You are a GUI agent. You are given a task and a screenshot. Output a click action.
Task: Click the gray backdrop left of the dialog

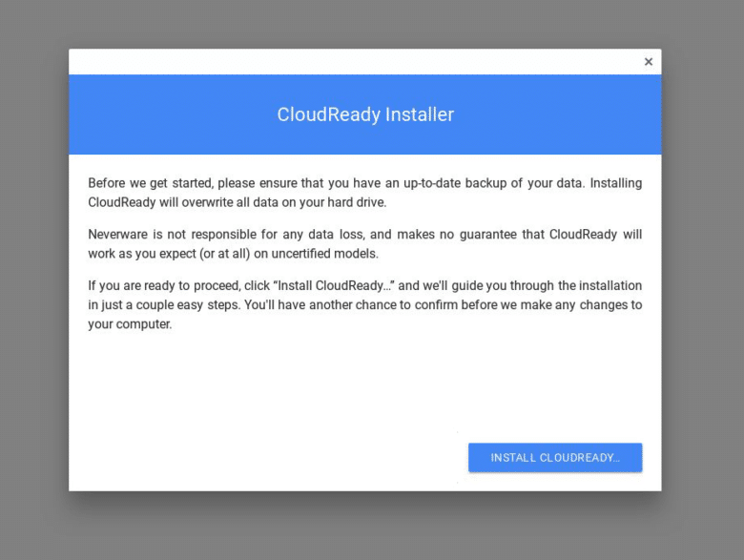click(x=34, y=286)
